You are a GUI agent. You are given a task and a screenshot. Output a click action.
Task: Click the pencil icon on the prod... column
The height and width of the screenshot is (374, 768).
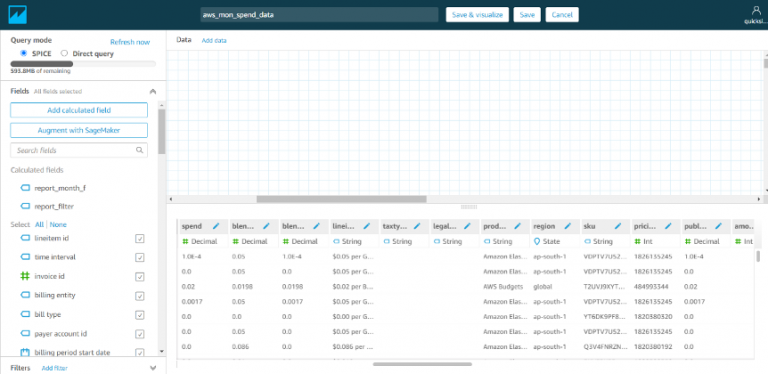[x=518, y=226]
